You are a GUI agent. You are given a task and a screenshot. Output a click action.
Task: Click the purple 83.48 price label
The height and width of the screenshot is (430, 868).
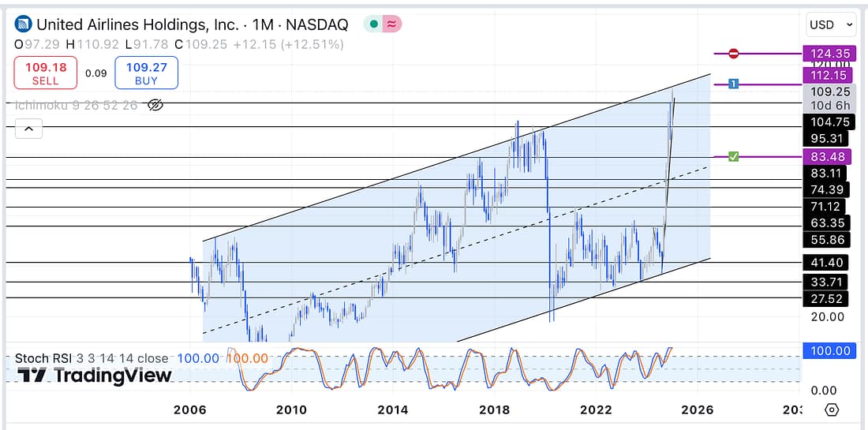coord(828,157)
